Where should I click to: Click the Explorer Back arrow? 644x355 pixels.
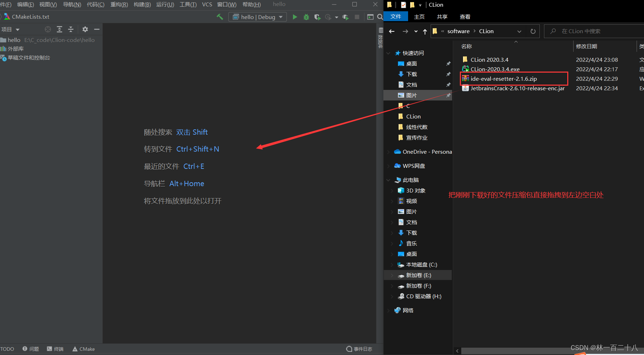392,31
